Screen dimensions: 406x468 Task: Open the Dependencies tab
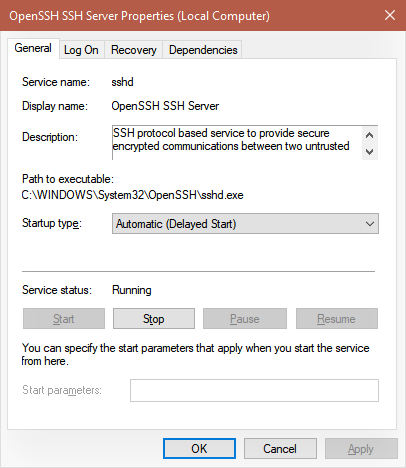(x=203, y=50)
